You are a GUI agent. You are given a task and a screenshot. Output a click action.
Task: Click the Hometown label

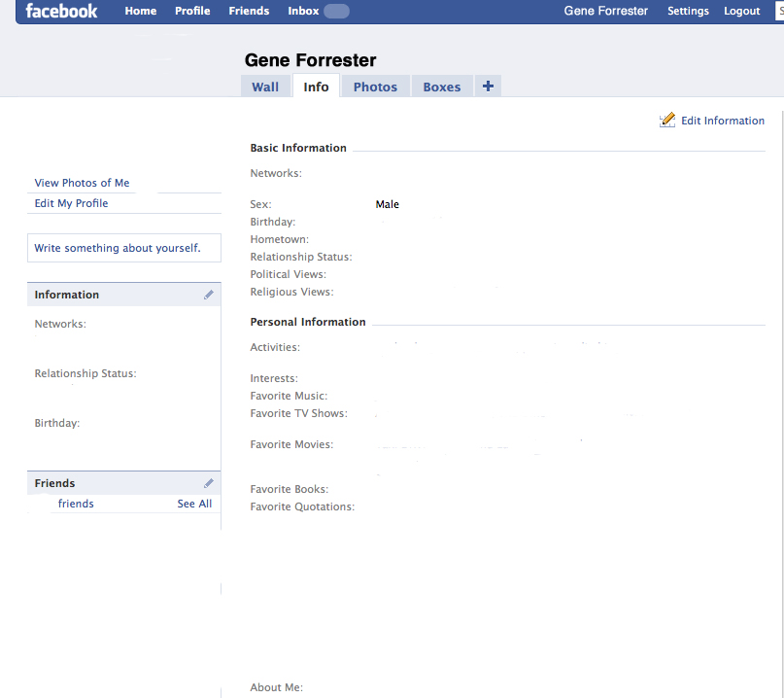[280, 239]
